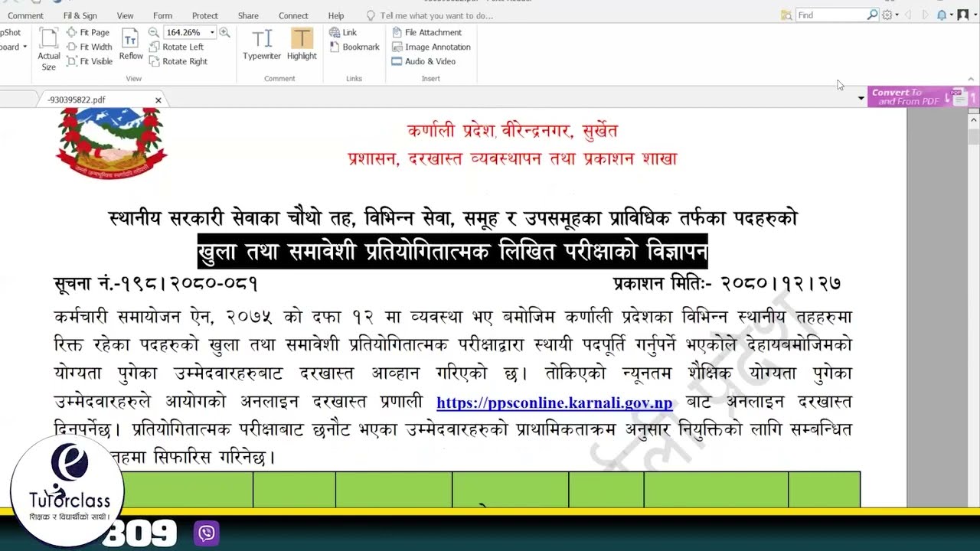Expand the Clipboard dropdown arrow
The height and width of the screenshot is (551, 980).
pyautogui.click(x=24, y=47)
